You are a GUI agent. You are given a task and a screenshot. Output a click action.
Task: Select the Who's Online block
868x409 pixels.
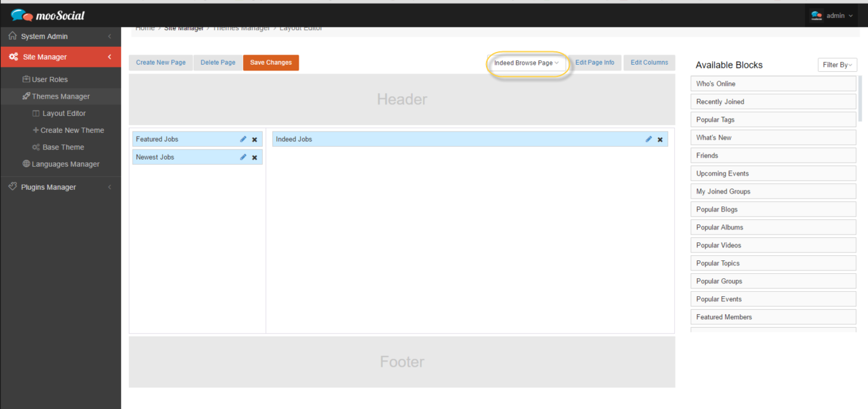pyautogui.click(x=773, y=84)
